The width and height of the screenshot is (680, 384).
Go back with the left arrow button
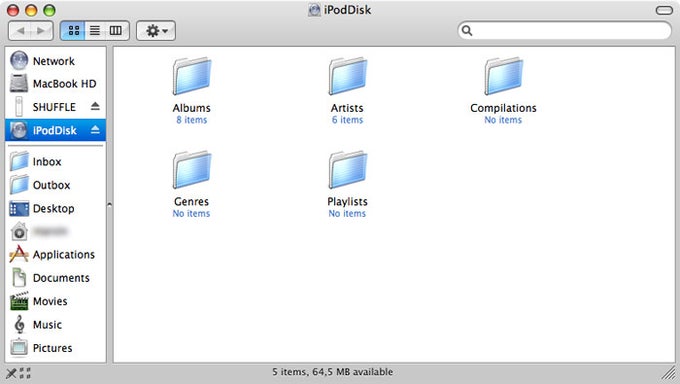[x=20, y=31]
